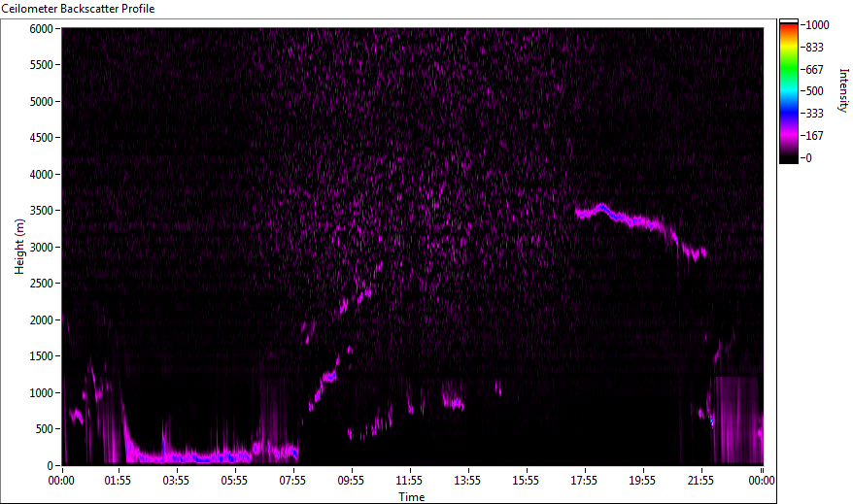The image size is (853, 504).
Task: Click the 4500 height tick label
Action: click(x=41, y=138)
